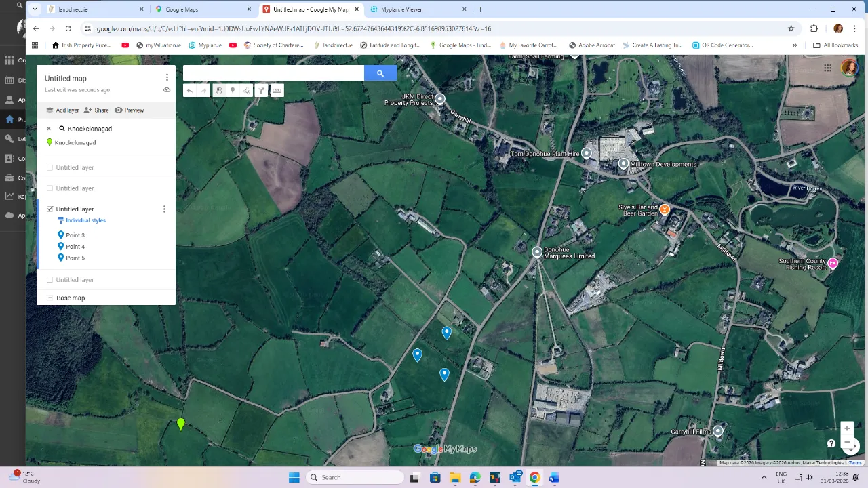Select the Draw a line tool
The width and height of the screenshot is (868, 488).
(x=246, y=90)
